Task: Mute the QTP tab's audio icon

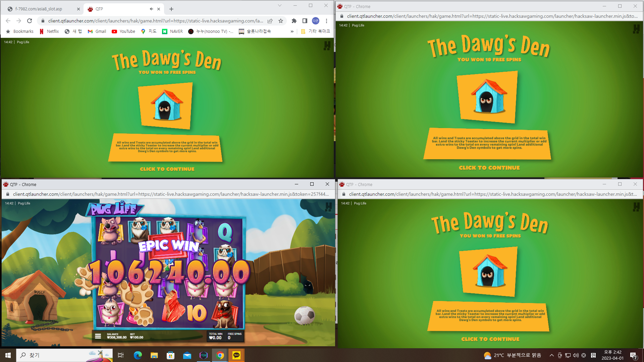Action: pos(151,9)
